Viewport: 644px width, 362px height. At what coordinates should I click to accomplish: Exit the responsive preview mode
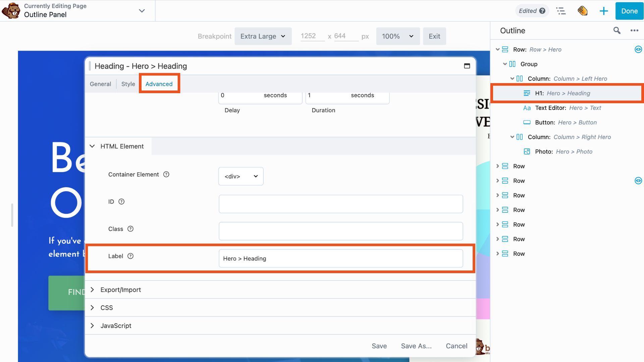[434, 36]
